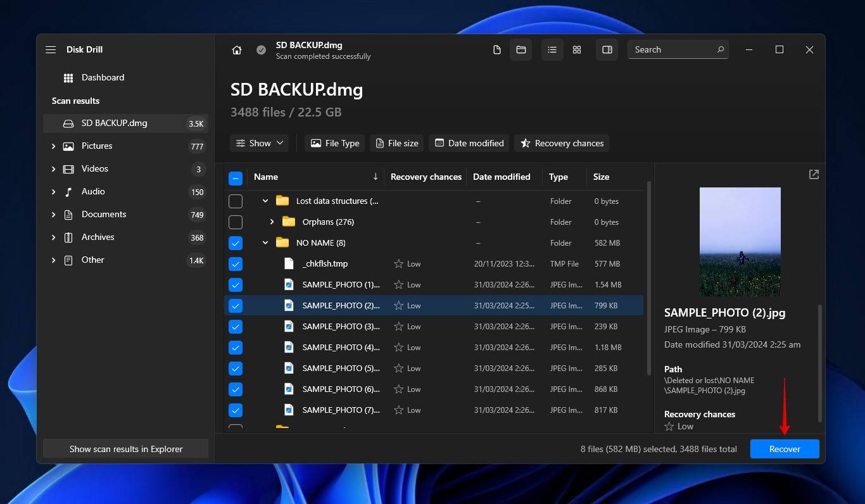Click the file list vertical scrollbar
The width and height of the screenshot is (865, 504).
[648, 279]
